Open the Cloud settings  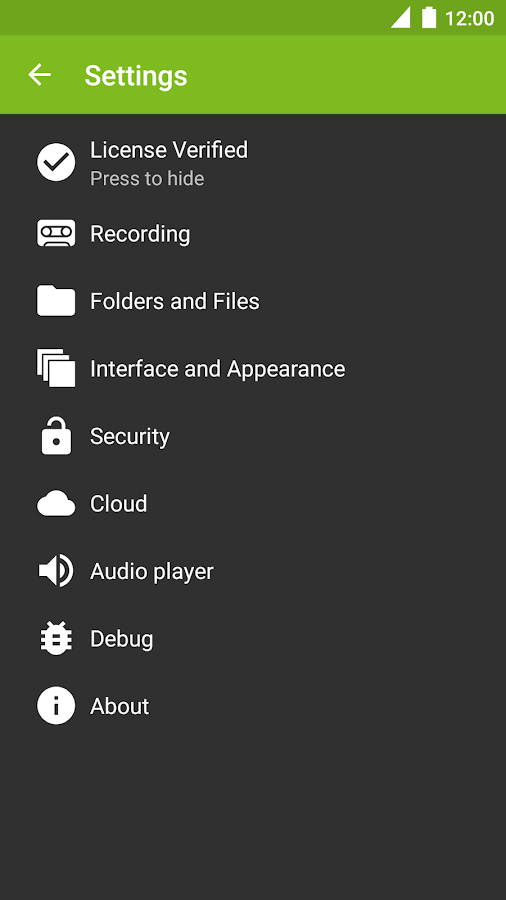pos(253,503)
